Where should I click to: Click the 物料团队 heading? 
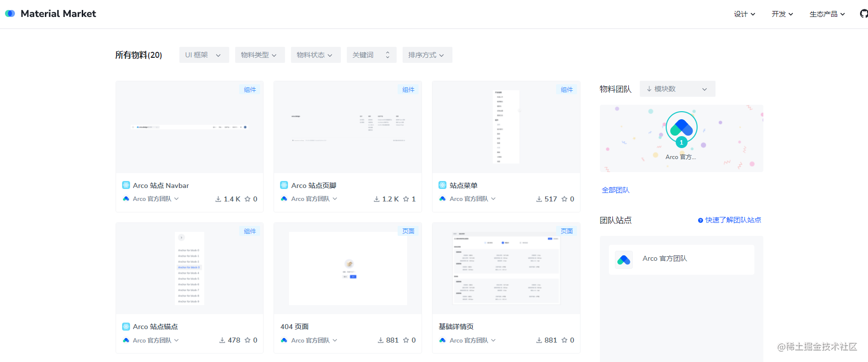(615, 89)
